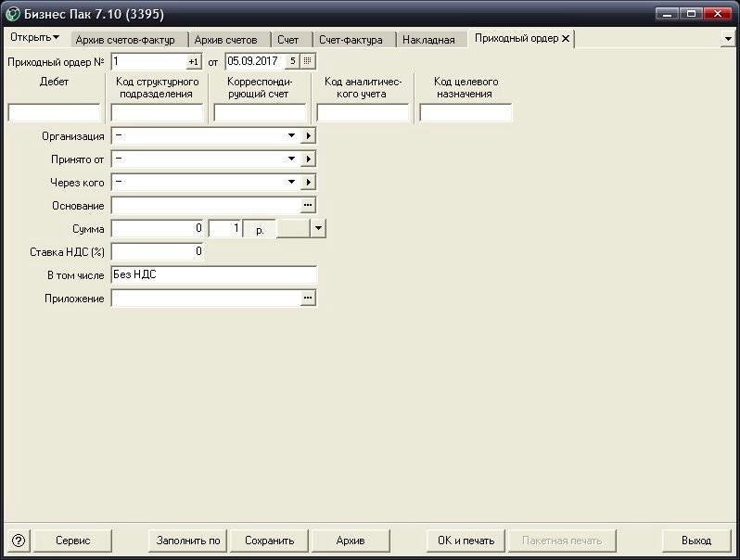740x560 pixels.
Task: Open the ellipsis button for Основание
Action: point(308,205)
